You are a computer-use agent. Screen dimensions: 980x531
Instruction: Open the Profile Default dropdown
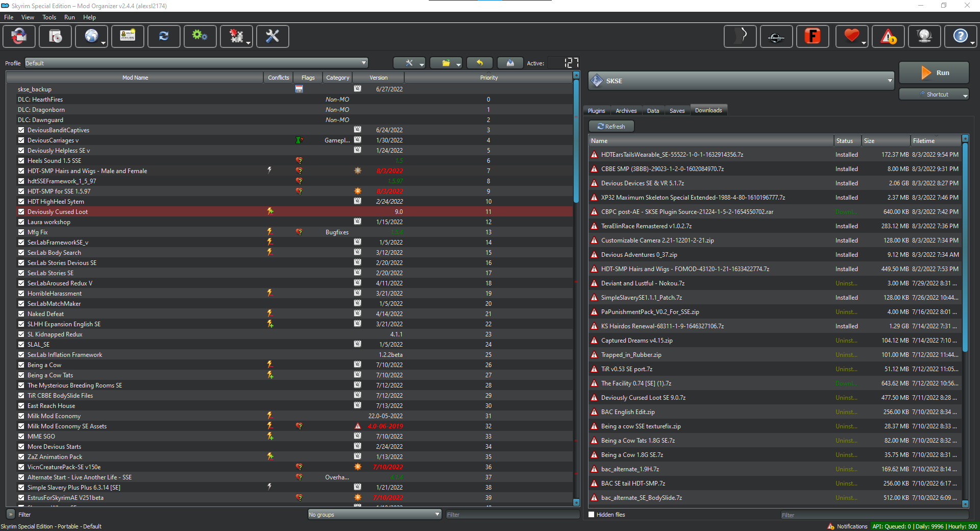197,63
